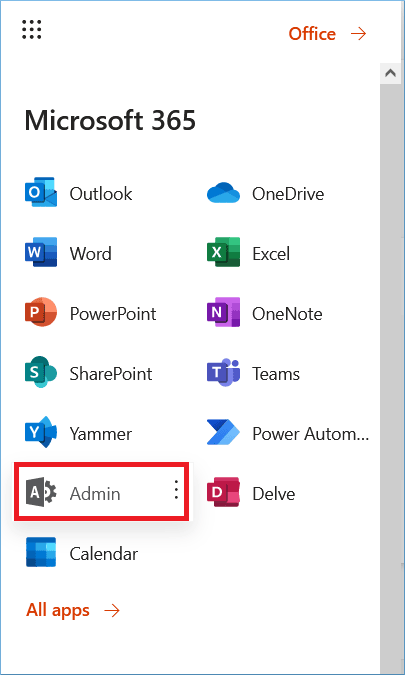Image resolution: width=405 pixels, height=675 pixels.
Task: Open the SharePoint app icon
Action: (x=41, y=372)
